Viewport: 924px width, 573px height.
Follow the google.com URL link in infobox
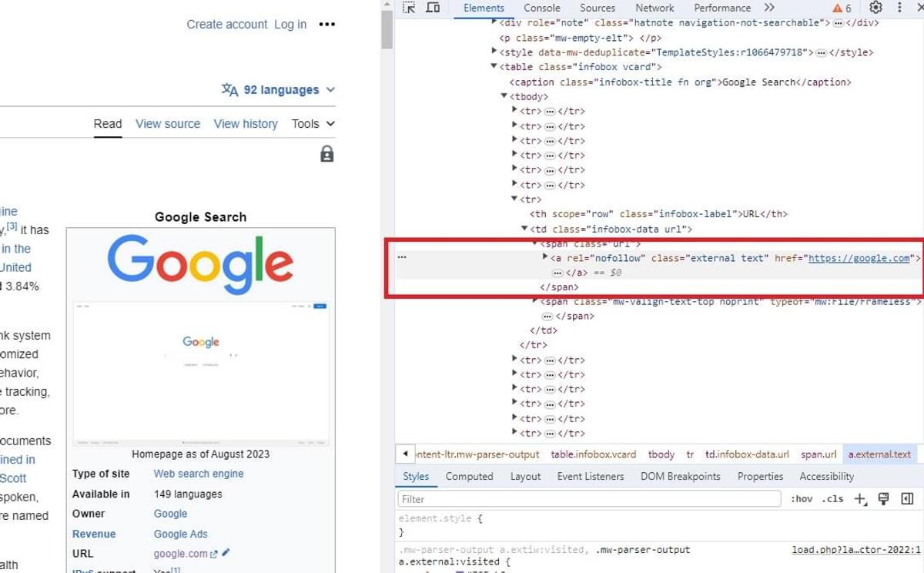(x=181, y=554)
